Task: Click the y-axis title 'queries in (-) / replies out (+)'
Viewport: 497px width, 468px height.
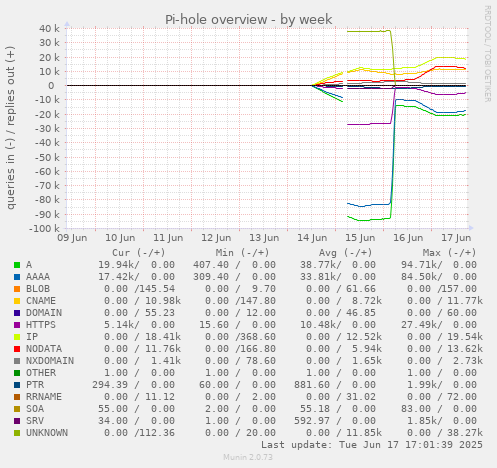Action: tap(10, 128)
